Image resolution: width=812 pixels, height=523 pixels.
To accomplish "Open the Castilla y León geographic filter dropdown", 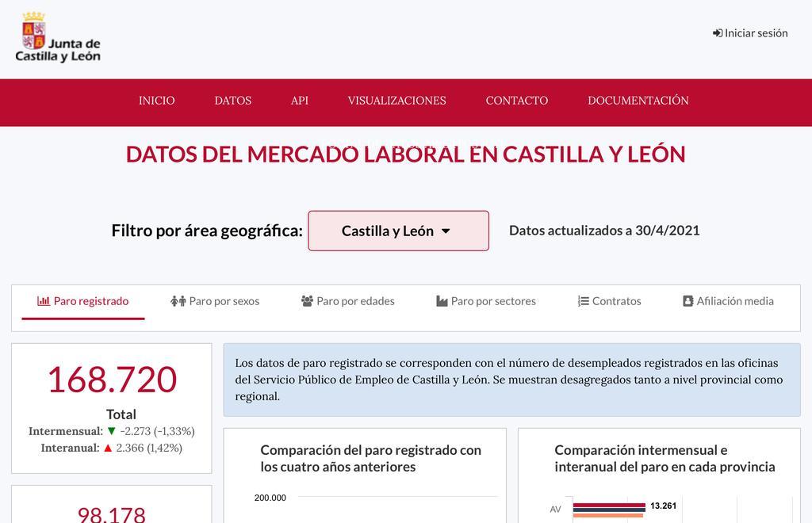I will [x=398, y=231].
